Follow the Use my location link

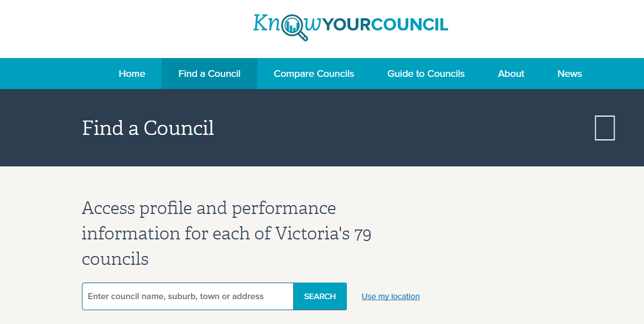point(391,296)
